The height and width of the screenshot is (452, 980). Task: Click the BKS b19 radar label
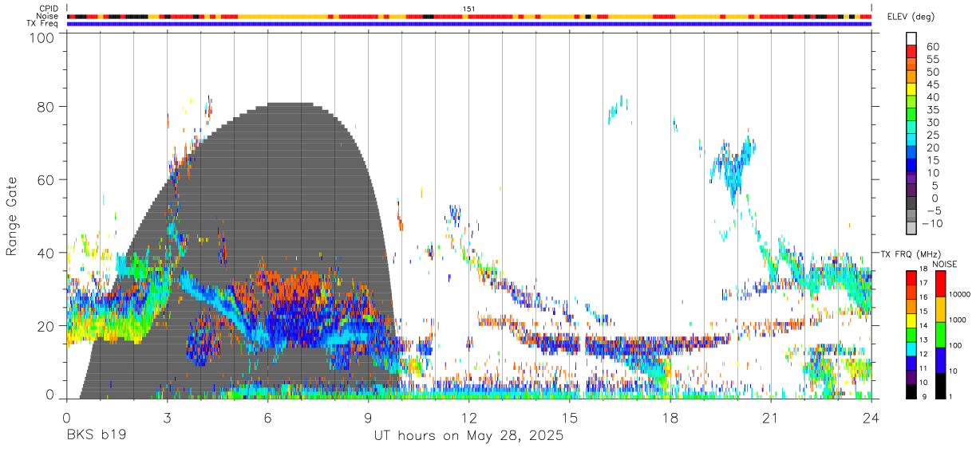tap(96, 436)
